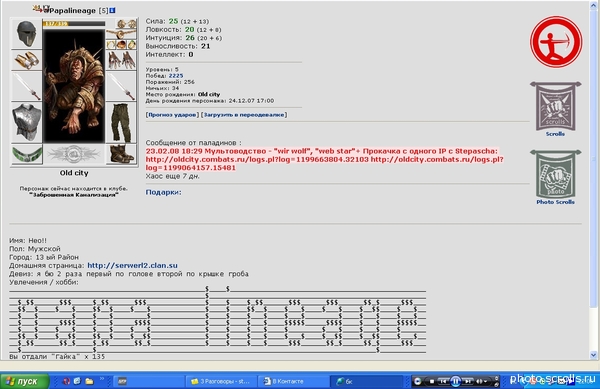The image size is (600, 389).
Task: Open second oldcity.combats.ru log link
Action: click(x=324, y=164)
